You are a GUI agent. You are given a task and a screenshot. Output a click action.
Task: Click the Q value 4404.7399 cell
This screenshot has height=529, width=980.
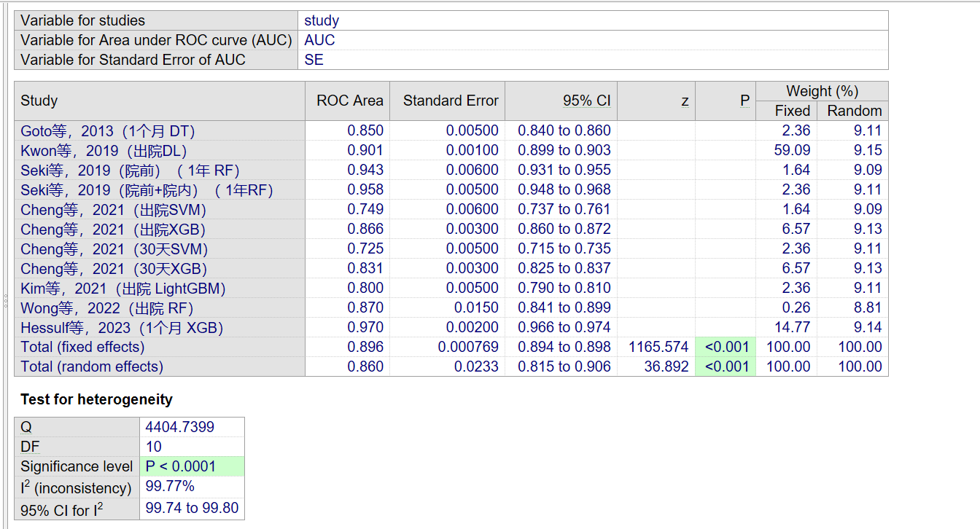point(179,427)
